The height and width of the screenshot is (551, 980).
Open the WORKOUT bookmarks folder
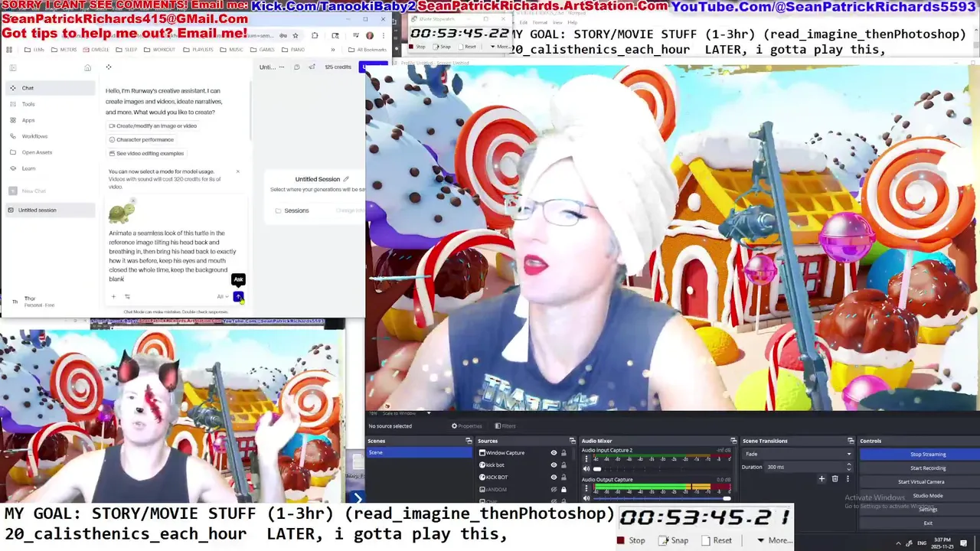159,50
